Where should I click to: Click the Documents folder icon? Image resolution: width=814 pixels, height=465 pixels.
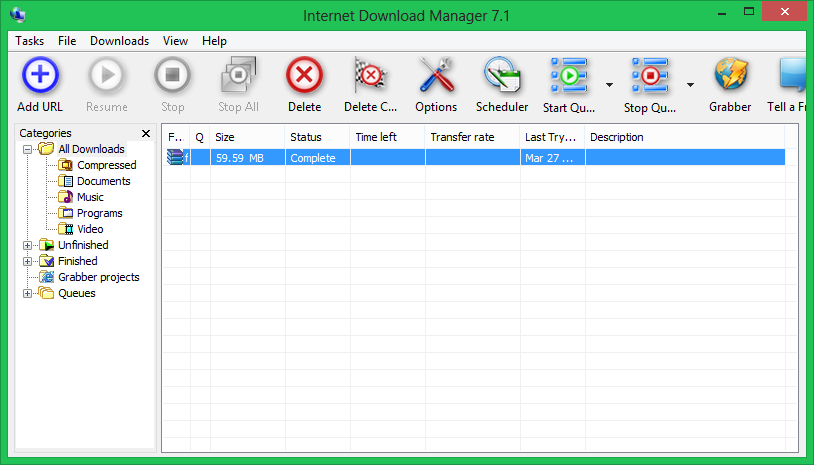(65, 181)
